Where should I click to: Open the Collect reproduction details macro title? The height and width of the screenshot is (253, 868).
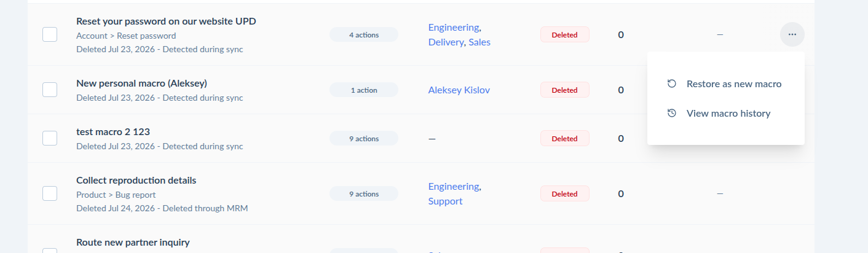click(x=136, y=180)
